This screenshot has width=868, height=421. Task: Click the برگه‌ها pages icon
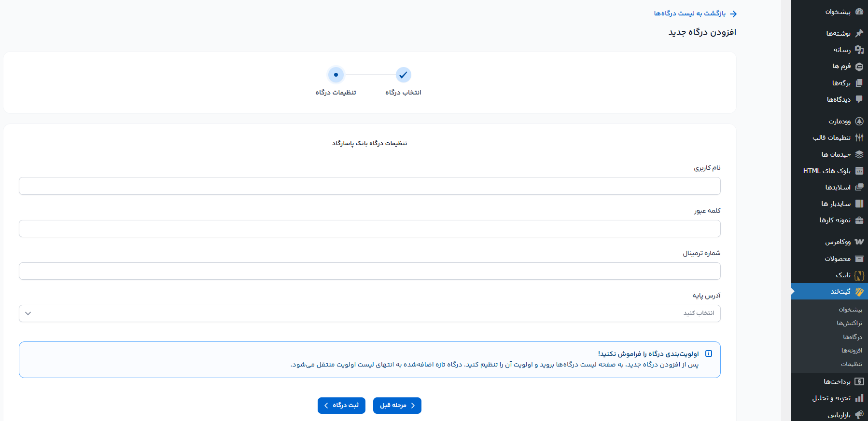(x=859, y=83)
